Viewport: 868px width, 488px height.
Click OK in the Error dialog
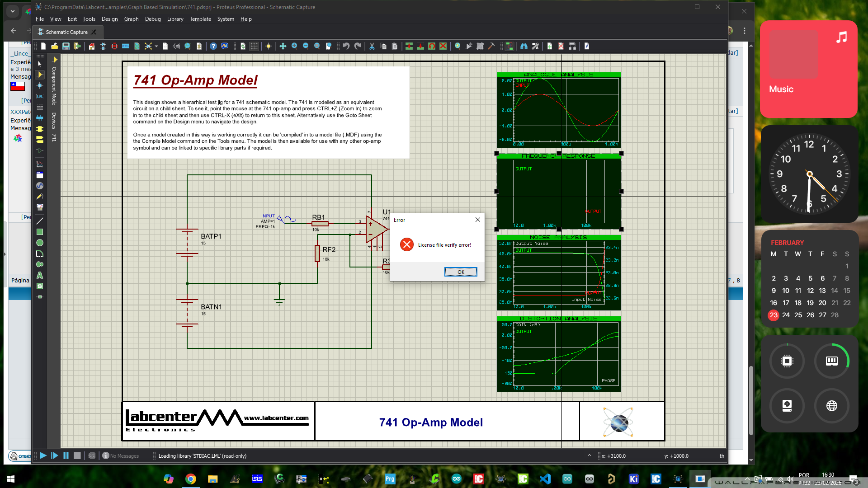click(x=460, y=272)
